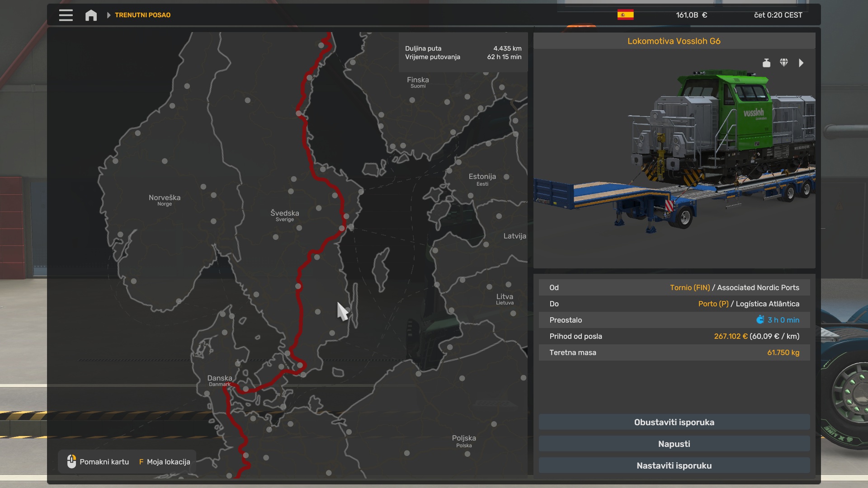Viewport: 868px width, 488px height.
Task: Click the mouse icon next to Pomakni kartu
Action: tap(71, 461)
